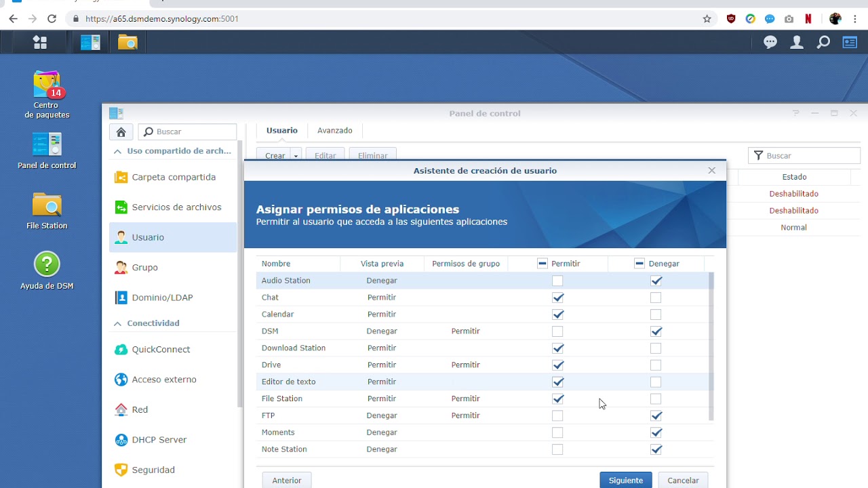Open the user options person icon

[797, 42]
